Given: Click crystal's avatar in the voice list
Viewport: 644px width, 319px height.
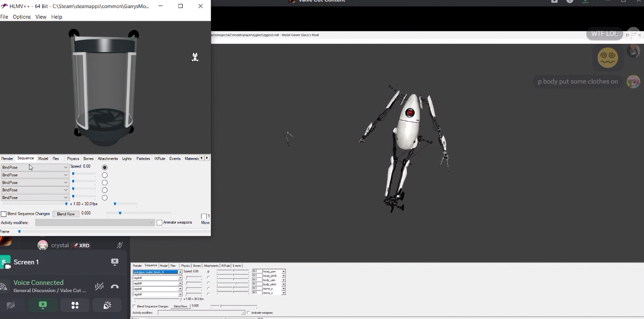Looking at the screenshot, I should 43,245.
